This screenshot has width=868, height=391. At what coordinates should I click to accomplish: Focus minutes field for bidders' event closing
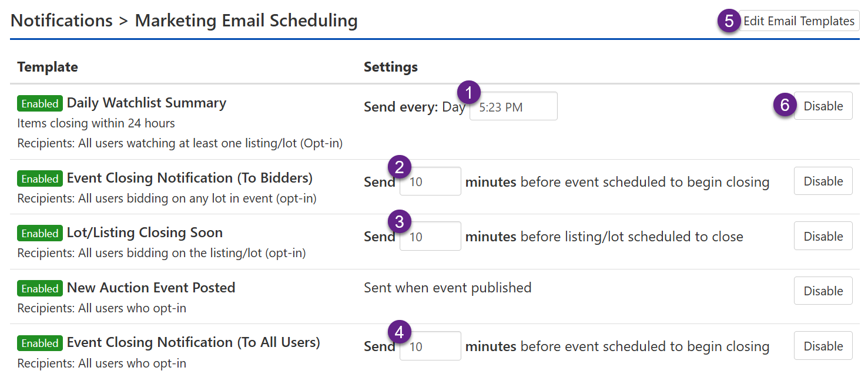[430, 181]
